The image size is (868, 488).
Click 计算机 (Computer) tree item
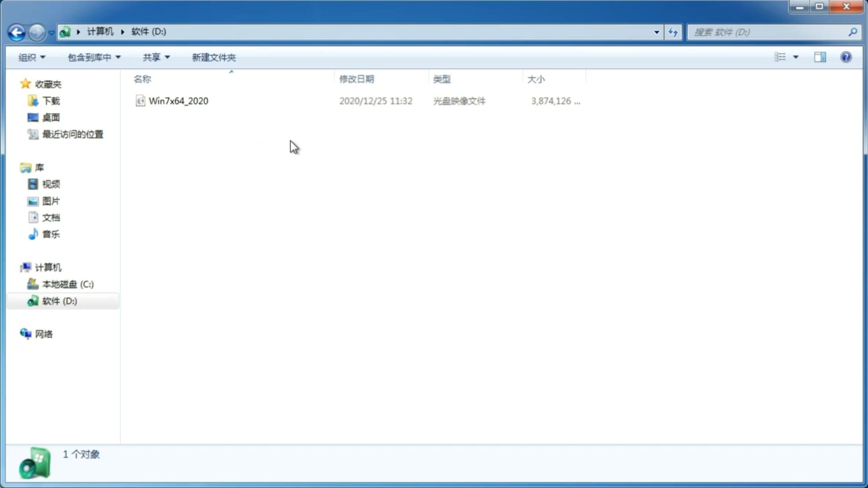pyautogui.click(x=48, y=267)
